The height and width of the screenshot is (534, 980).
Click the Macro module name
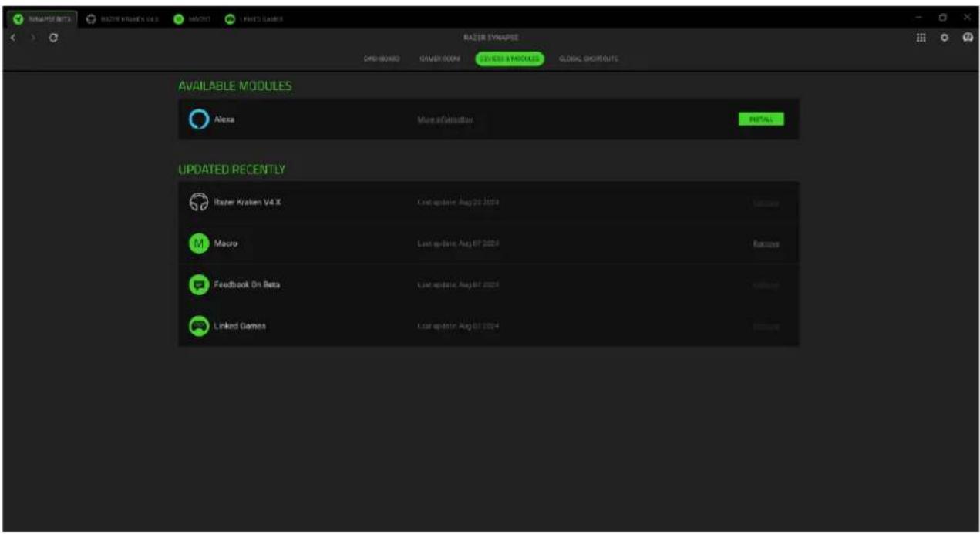pos(226,243)
